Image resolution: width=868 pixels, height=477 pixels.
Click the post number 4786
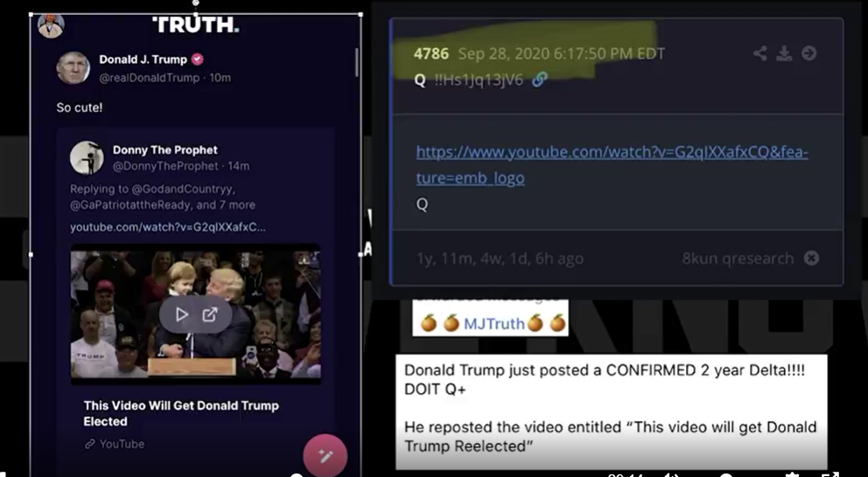(x=431, y=53)
